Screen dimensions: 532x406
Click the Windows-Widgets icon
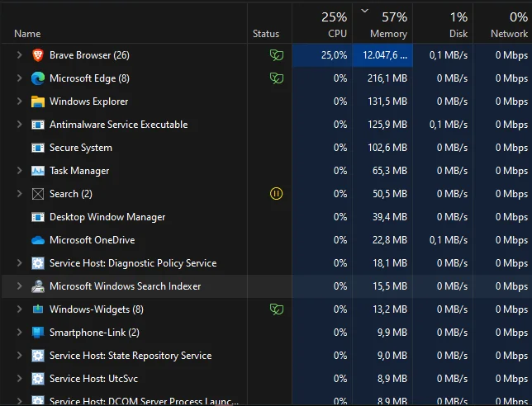(38, 309)
